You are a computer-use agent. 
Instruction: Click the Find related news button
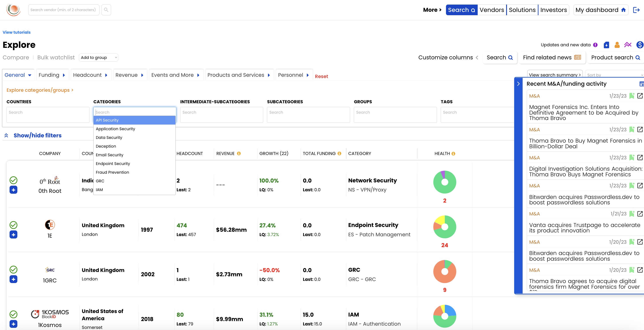552,58
